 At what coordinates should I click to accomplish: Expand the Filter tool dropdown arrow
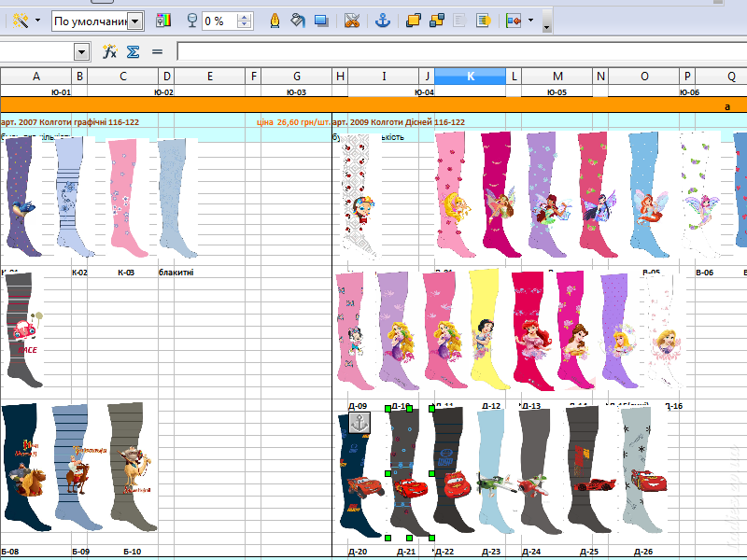(x=37, y=21)
